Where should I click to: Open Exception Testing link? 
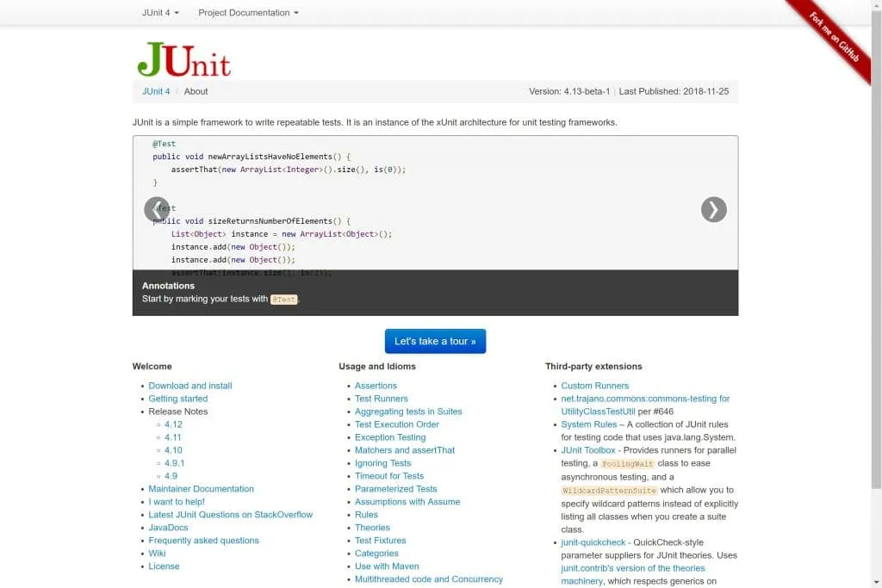[390, 437]
